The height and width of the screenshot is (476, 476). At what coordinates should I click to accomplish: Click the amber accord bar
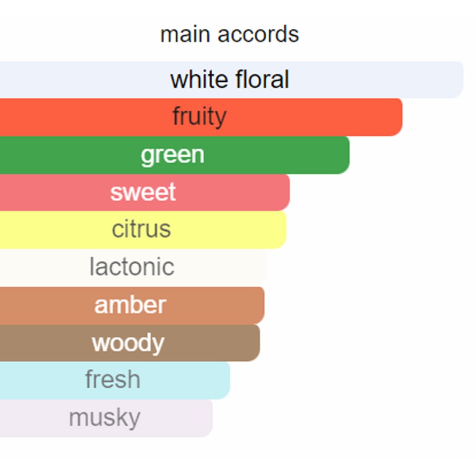tap(132, 305)
